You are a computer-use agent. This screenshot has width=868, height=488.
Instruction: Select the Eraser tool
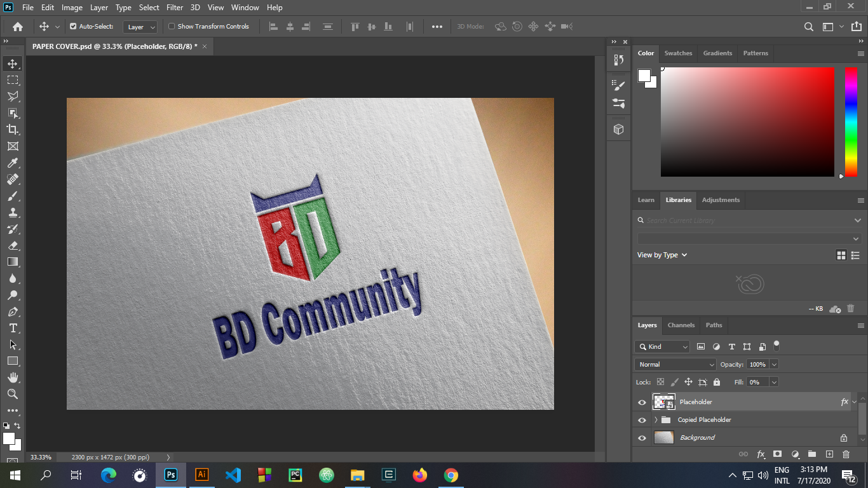coord(13,245)
